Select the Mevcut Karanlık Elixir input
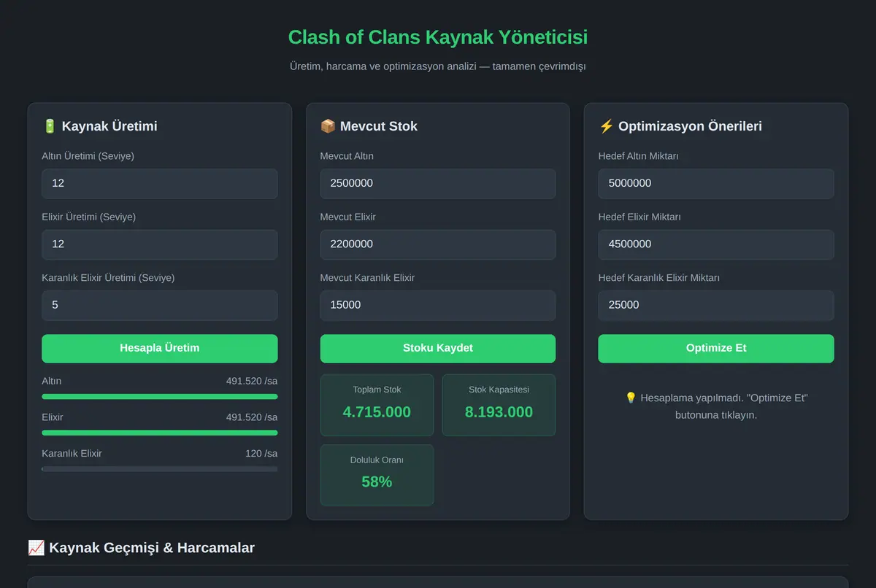Viewport: 876px width, 588px height. coord(438,305)
